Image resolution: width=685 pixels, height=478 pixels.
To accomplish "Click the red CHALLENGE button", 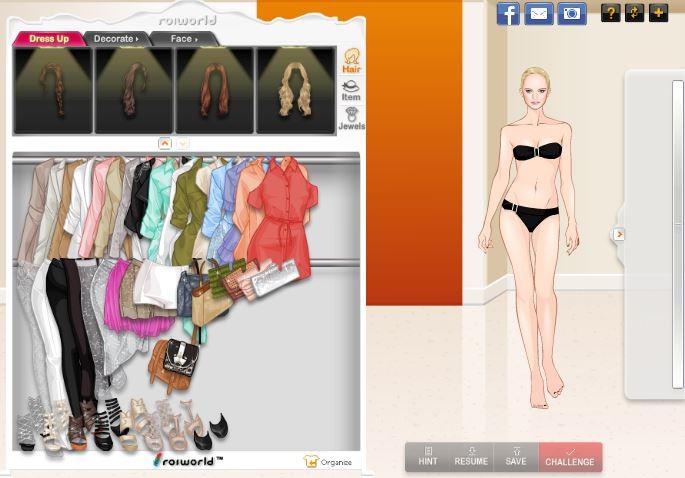I will [x=570, y=457].
